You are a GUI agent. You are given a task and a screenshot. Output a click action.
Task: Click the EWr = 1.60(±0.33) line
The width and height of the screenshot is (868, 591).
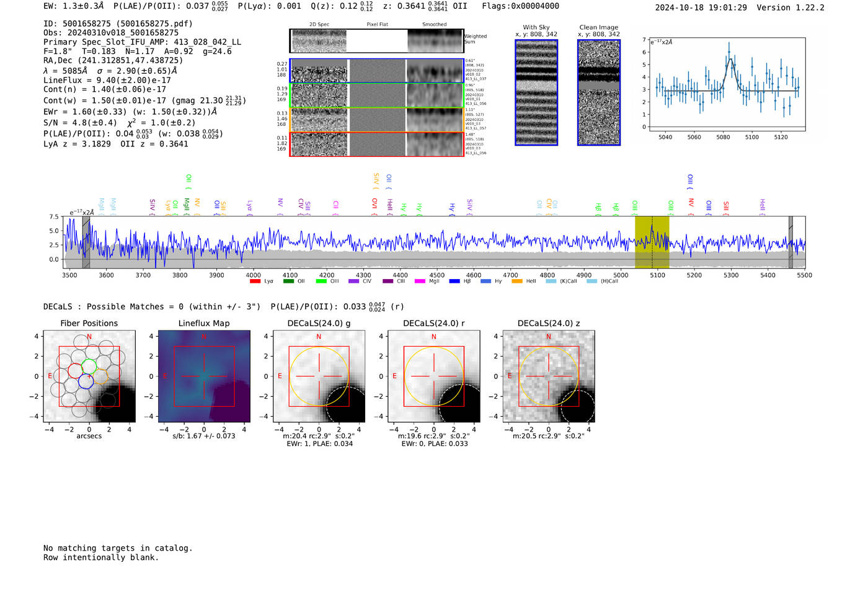[x=130, y=112]
